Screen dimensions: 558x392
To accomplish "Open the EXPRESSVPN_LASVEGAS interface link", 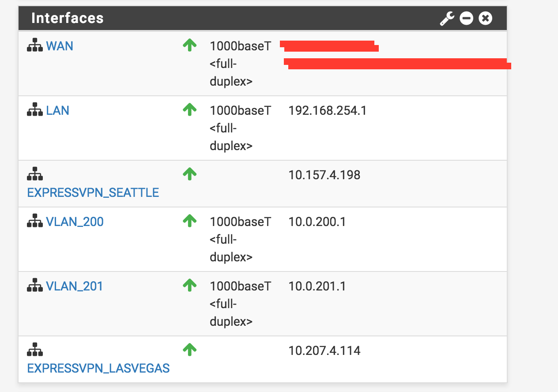I will [98, 369].
